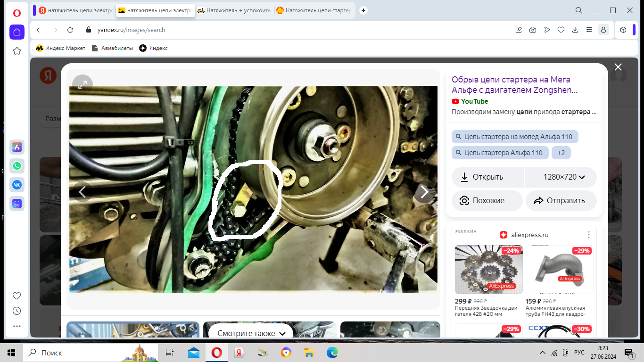Image resolution: width=644 pixels, height=362 pixels.
Task: Open the sidebar history clock icon
Action: (x=17, y=311)
